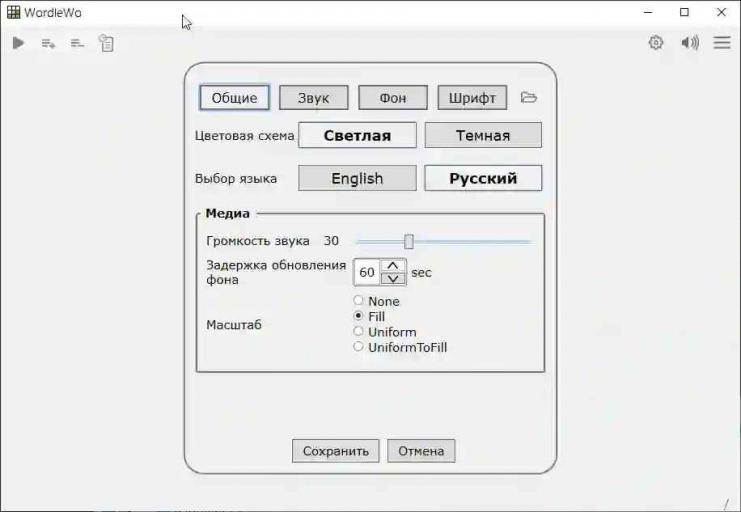Screen dimensions: 741x512
Task: Click the delay value field showing 60
Action: [367, 272]
